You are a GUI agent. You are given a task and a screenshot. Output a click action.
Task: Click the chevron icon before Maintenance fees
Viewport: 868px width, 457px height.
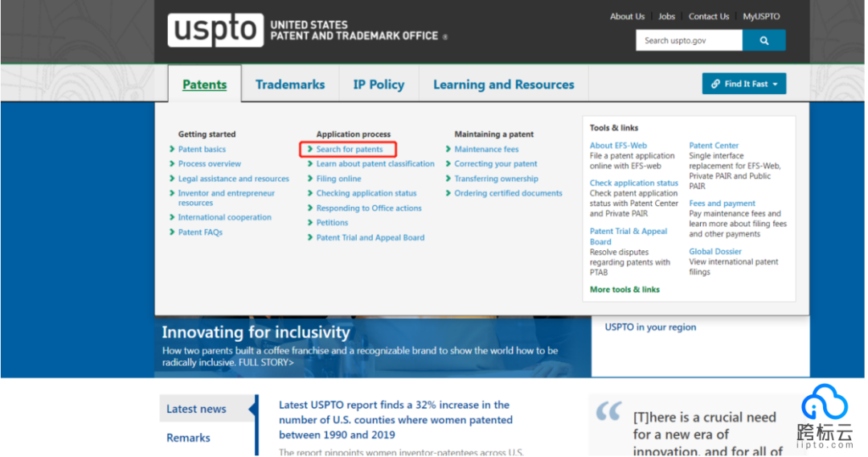tap(448, 149)
